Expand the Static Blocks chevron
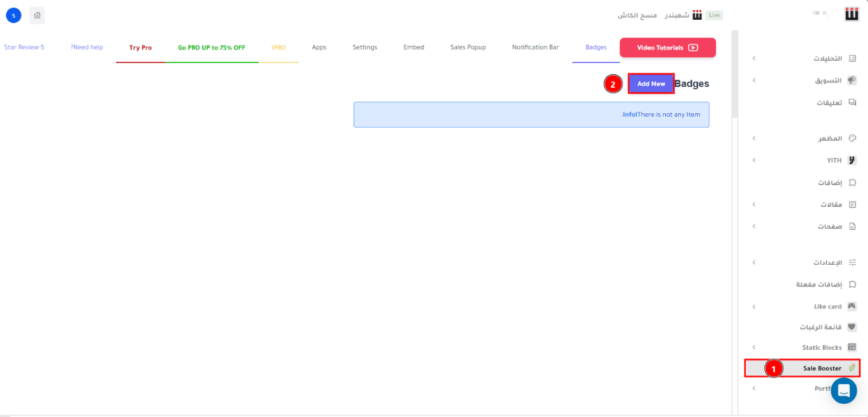 754,347
